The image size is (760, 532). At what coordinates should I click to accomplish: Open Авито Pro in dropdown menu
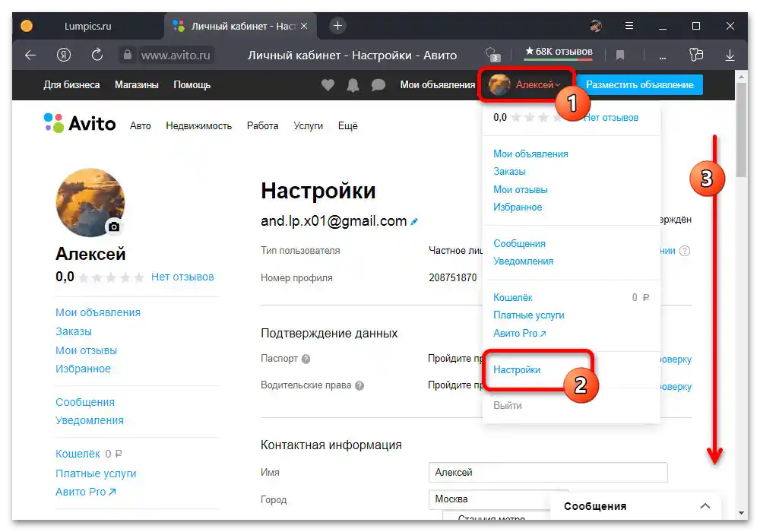[x=519, y=334]
